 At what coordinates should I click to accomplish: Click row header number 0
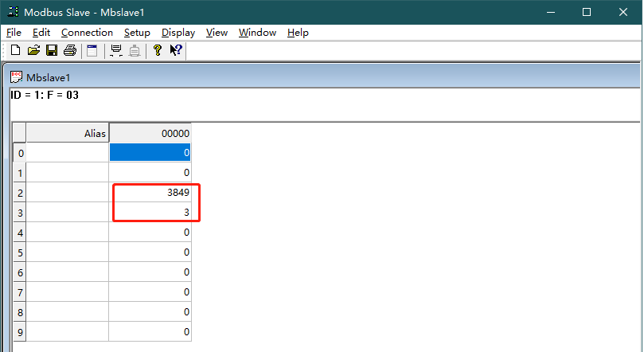pyautogui.click(x=20, y=153)
